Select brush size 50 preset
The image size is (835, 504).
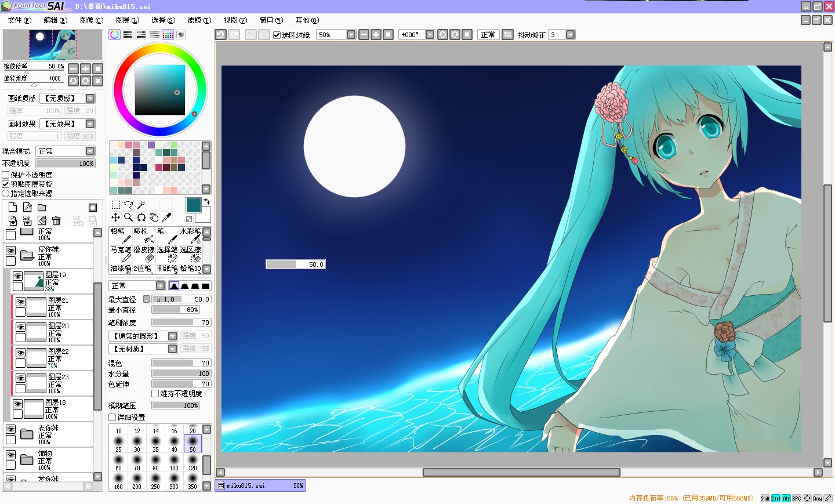tap(193, 444)
